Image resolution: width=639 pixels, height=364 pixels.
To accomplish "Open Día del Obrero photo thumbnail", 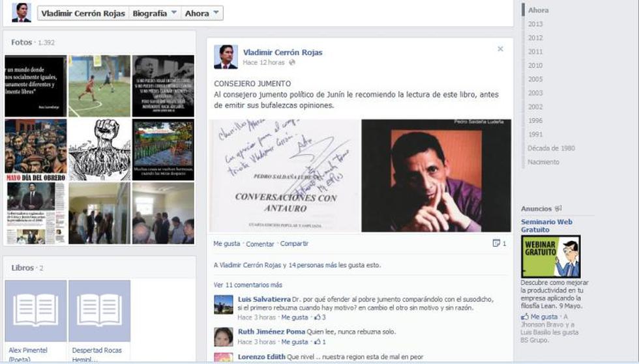I will (x=36, y=150).
